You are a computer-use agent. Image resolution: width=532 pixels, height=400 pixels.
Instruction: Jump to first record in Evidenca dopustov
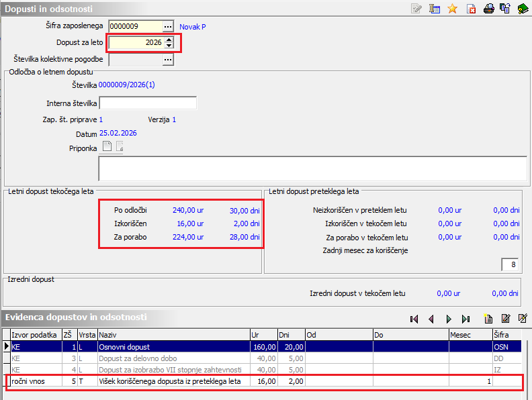click(414, 319)
